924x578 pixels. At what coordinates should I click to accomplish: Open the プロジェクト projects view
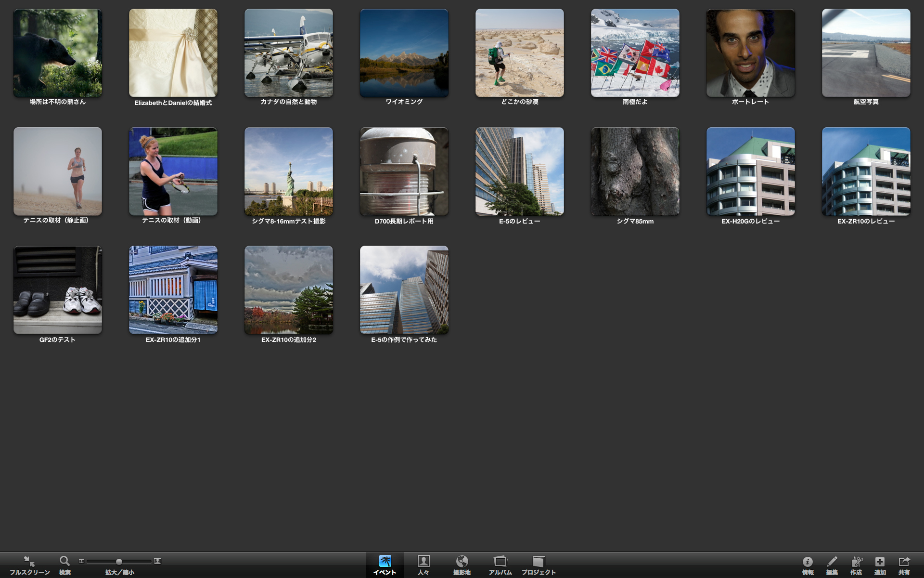click(x=539, y=562)
